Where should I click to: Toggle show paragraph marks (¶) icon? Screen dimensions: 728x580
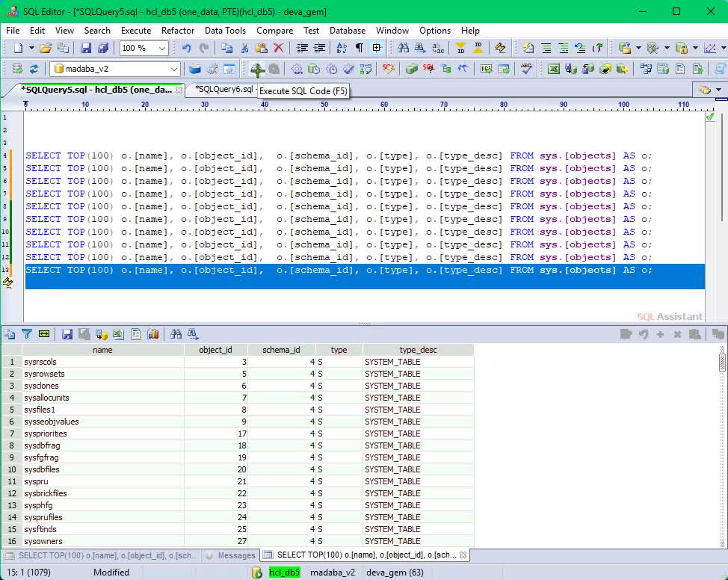(x=360, y=48)
